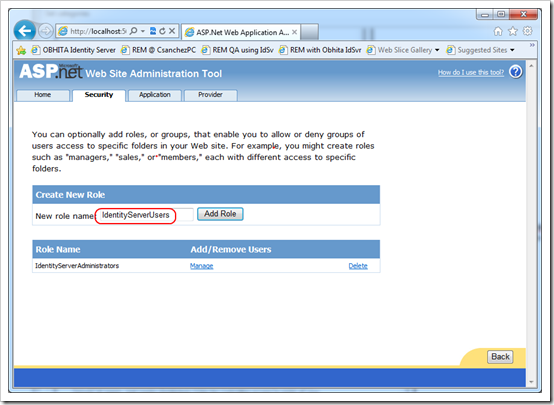Open the address bar dropdown arrow
The height and width of the screenshot is (405, 554).
pos(143,31)
